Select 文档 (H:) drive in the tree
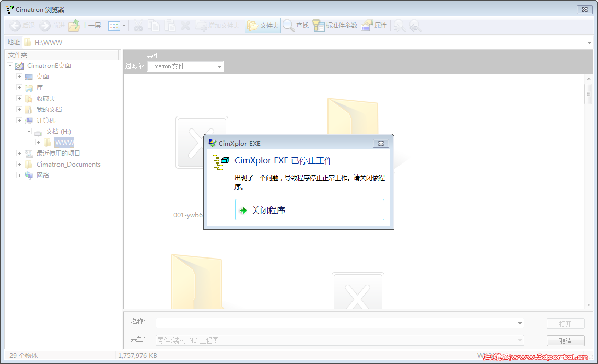The image size is (598, 364). tap(58, 131)
